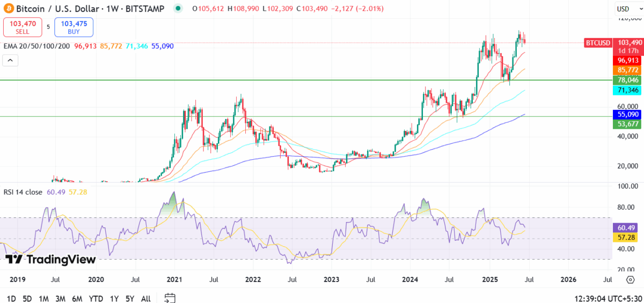Click the 53,677 green level tag
Image resolution: width=644 pixels, height=303 pixels.
[627, 124]
